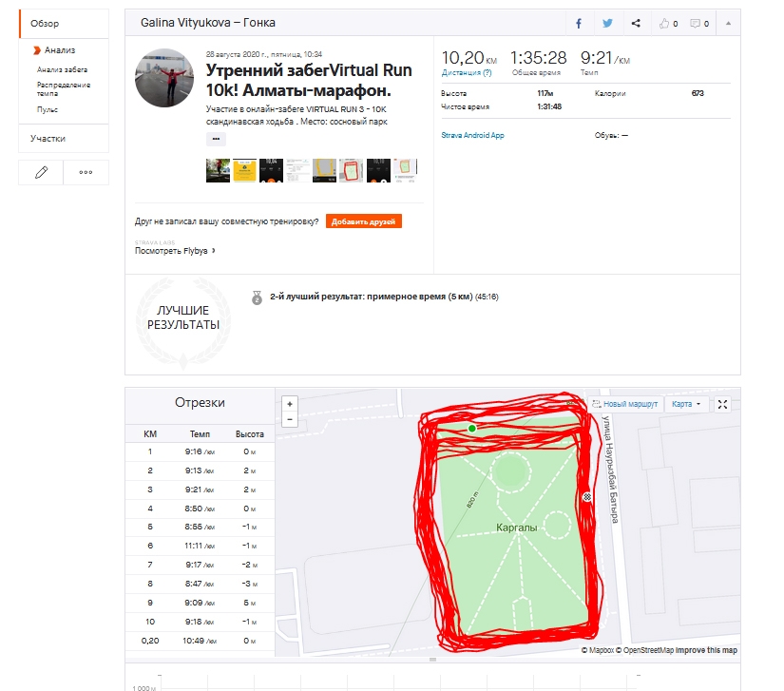Open comments via speech bubble icon
This screenshot has width=784, height=691.
point(699,23)
